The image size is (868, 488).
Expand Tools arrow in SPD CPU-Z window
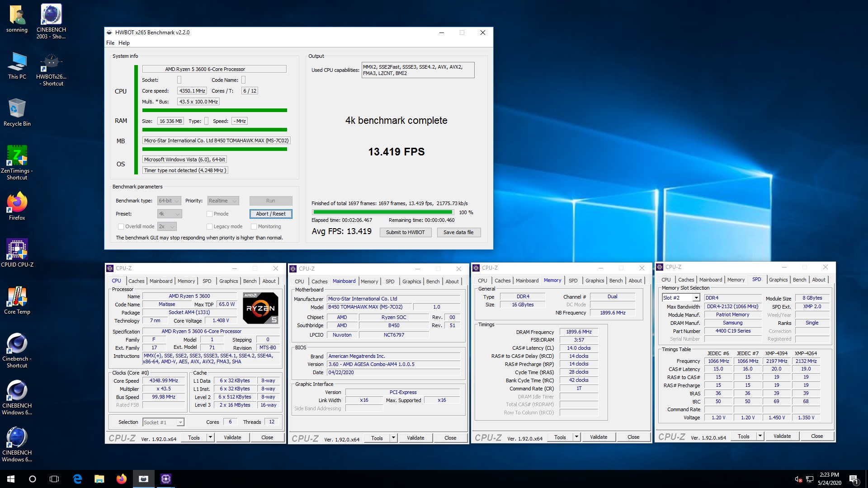[x=760, y=436]
